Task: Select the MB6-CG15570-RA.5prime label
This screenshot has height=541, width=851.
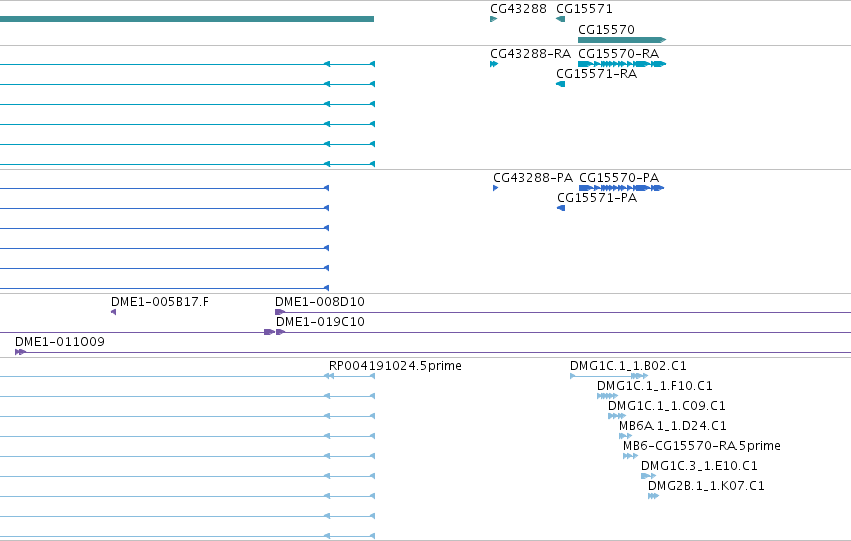Action: (x=702, y=446)
